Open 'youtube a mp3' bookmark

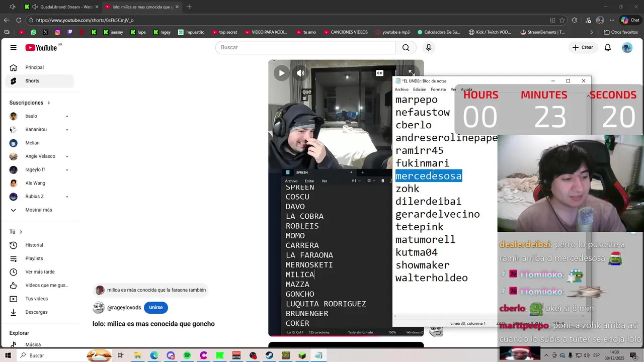(392, 32)
